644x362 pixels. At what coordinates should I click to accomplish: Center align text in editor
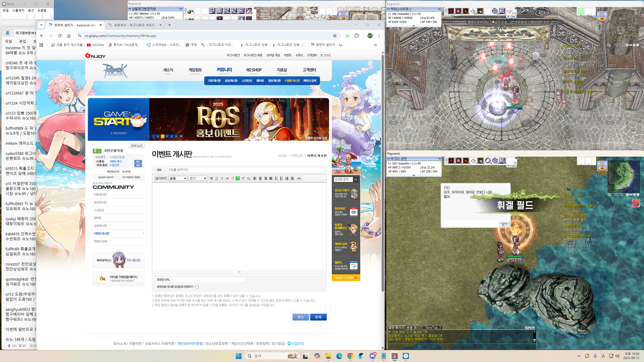(x=260, y=178)
